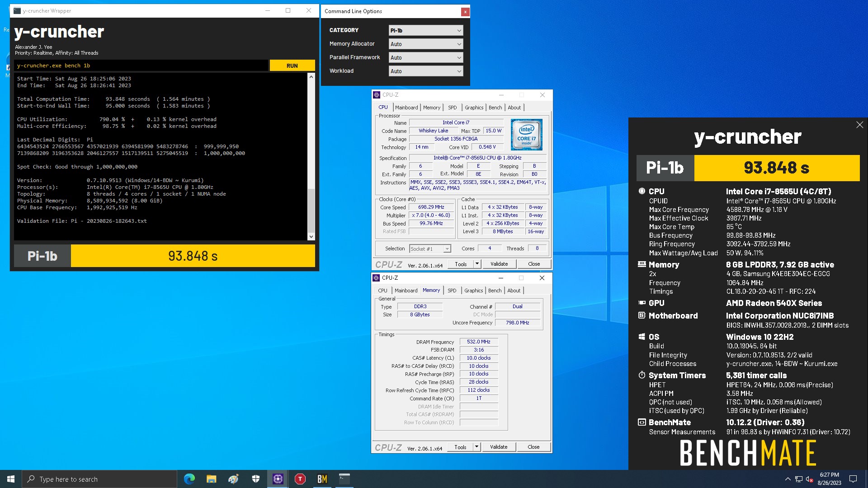Viewport: 868px width, 488px height.
Task: Open the Memory Allocator dropdown
Action: (425, 44)
